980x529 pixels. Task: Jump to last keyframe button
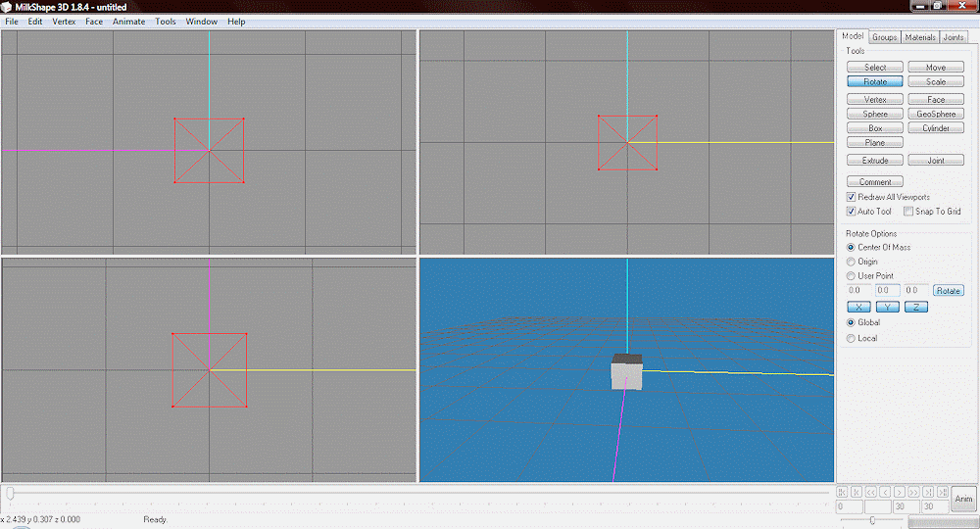943,492
